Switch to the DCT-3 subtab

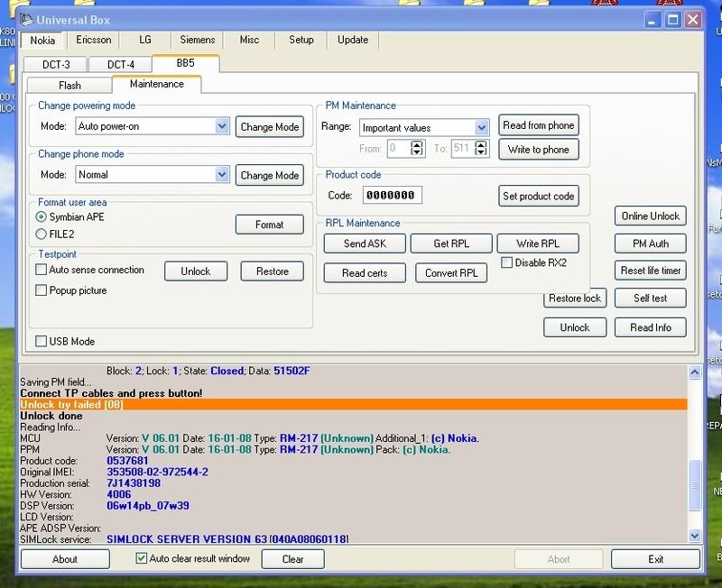tap(56, 64)
